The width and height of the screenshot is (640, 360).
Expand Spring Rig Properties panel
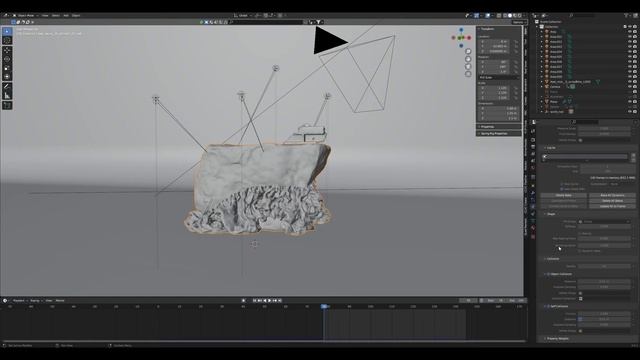click(x=494, y=133)
